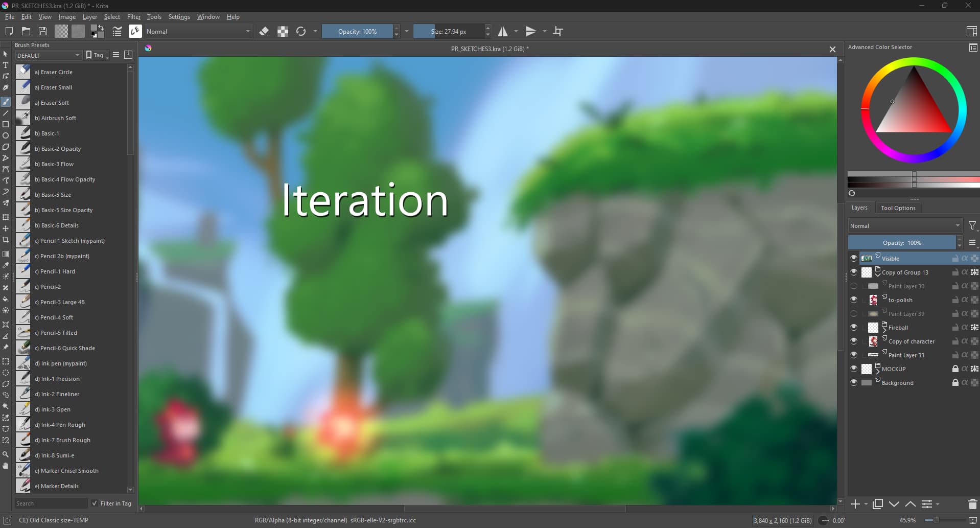Open the DEFAULT brush tag dropdown

click(x=48, y=55)
